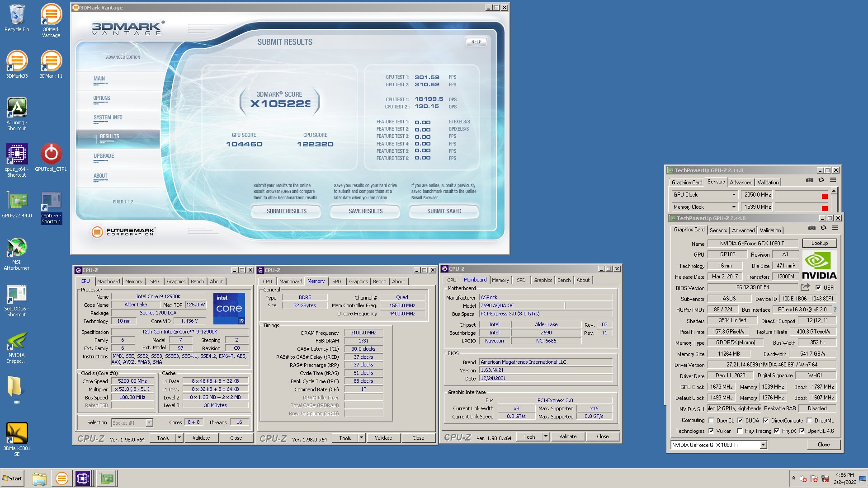Launch the 3DMark Vantage desktop shortcut
Image resolution: width=868 pixels, height=488 pixels.
click(x=51, y=21)
